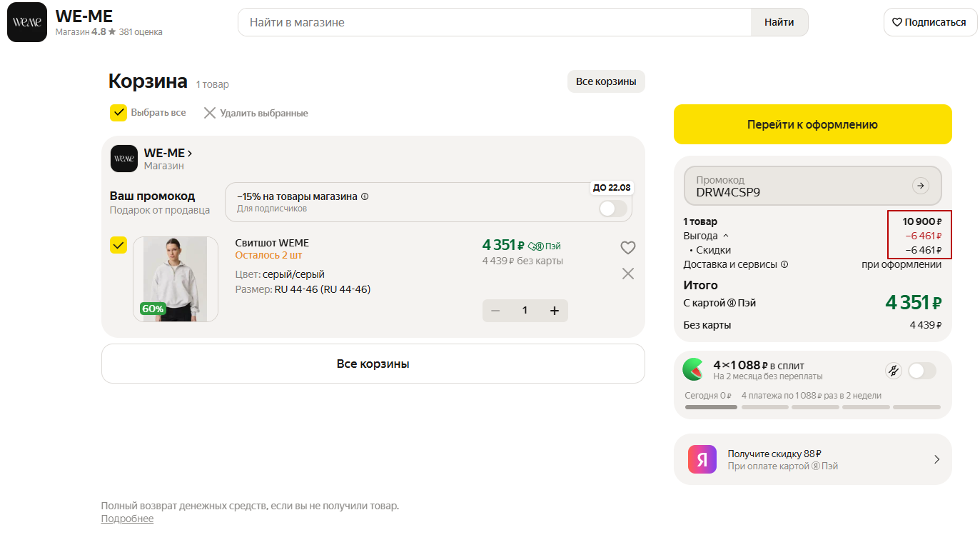Screen dimensions: 980x540
Task: Click the Split watermelon icon
Action: pyautogui.click(x=693, y=369)
